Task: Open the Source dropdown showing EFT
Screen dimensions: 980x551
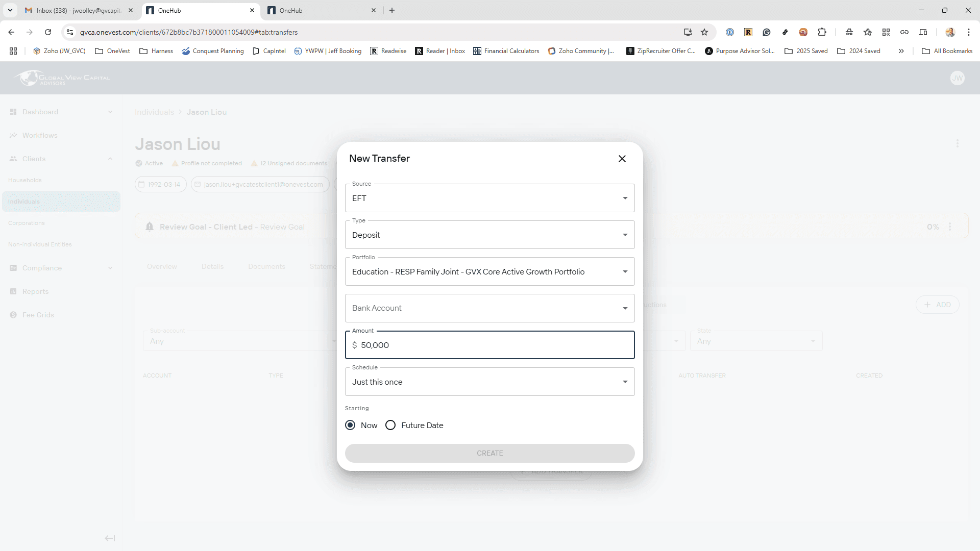Action: (x=489, y=198)
